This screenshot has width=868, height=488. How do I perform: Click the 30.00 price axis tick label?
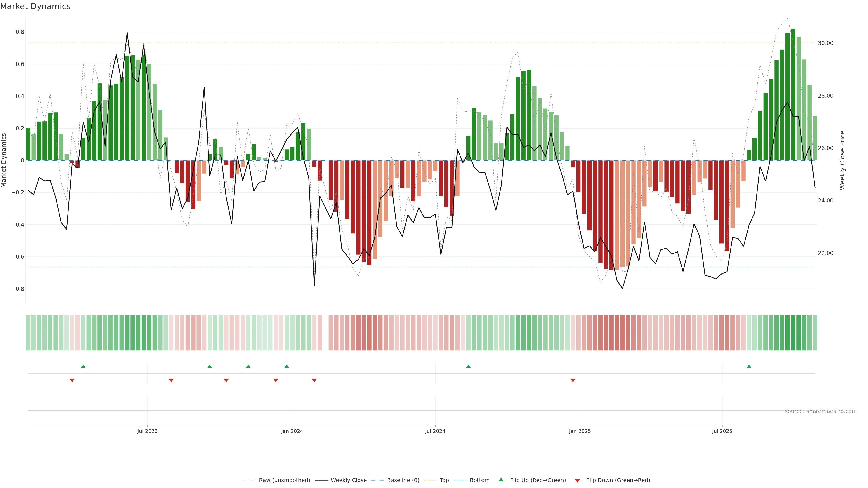(x=826, y=43)
